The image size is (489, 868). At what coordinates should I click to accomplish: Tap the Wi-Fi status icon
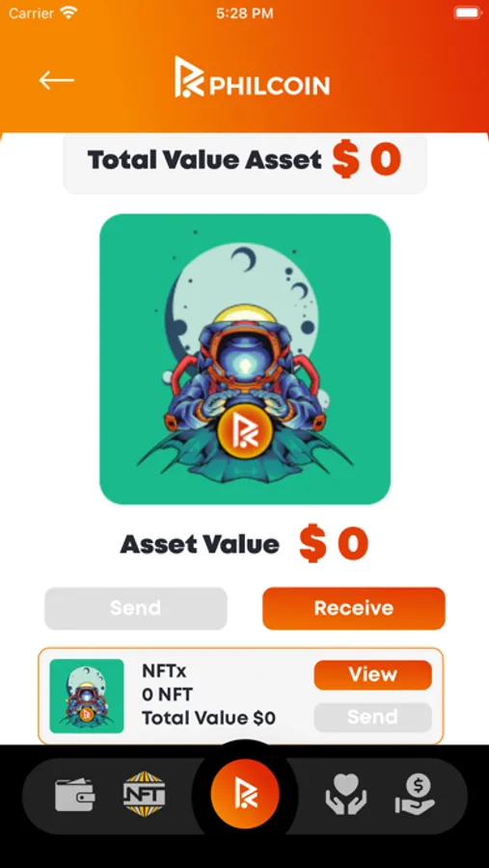[x=69, y=14]
